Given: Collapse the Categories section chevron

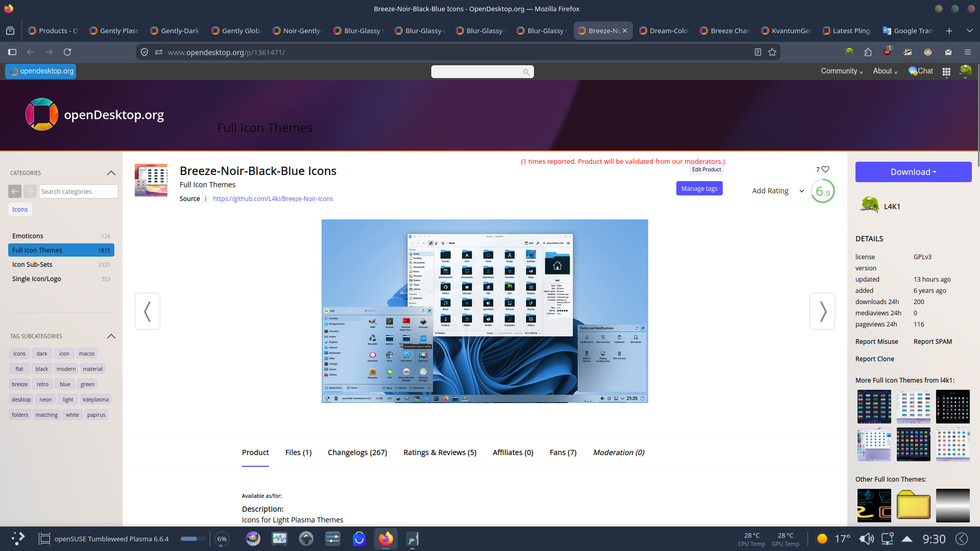Looking at the screenshot, I should (x=111, y=173).
